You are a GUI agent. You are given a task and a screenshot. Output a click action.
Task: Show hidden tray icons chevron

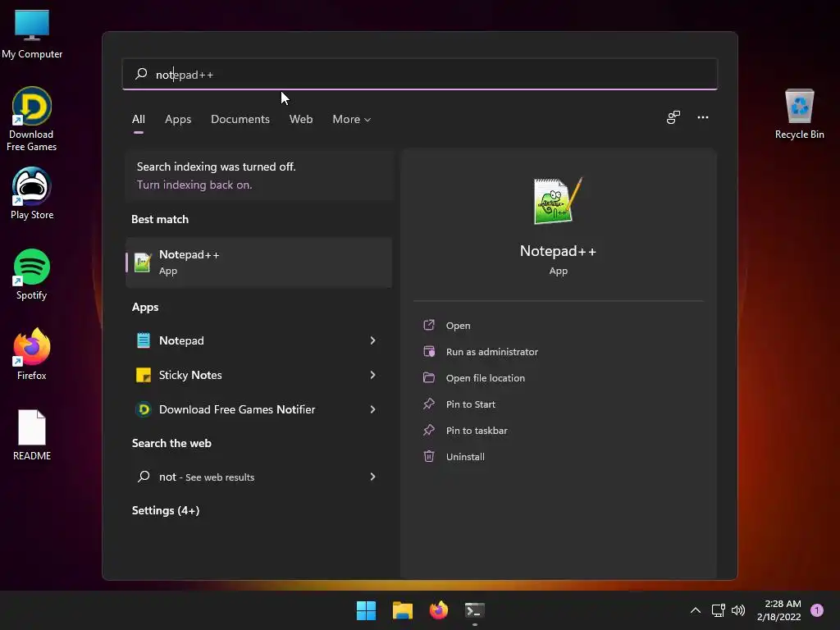696,610
